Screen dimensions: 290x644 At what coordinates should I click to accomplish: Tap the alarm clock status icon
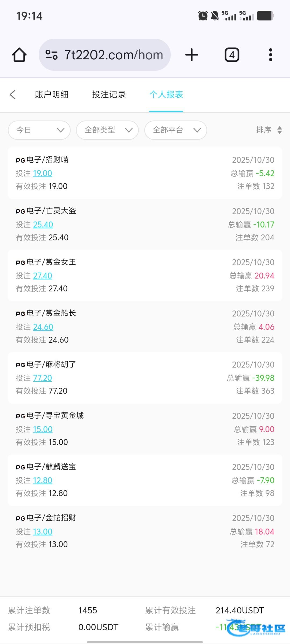pos(203,16)
